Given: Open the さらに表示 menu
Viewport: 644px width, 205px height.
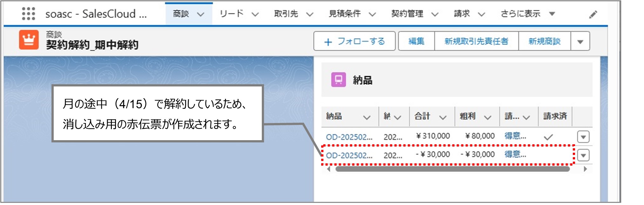Looking at the screenshot, I should 528,14.
